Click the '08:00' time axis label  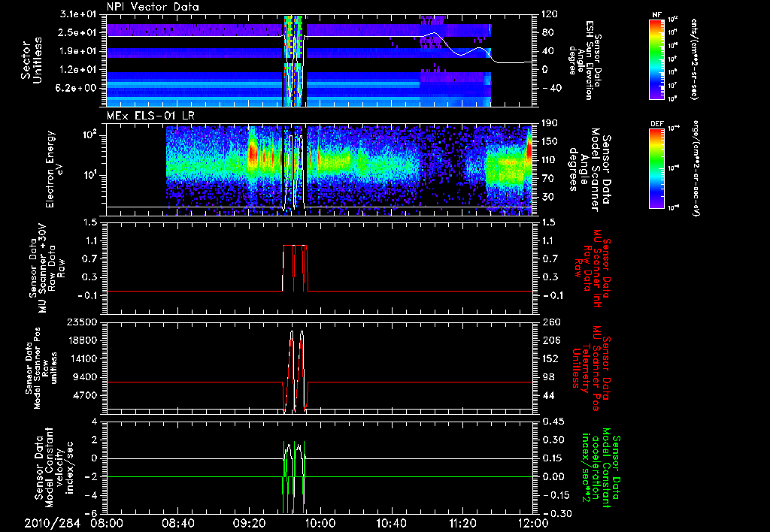point(107,523)
